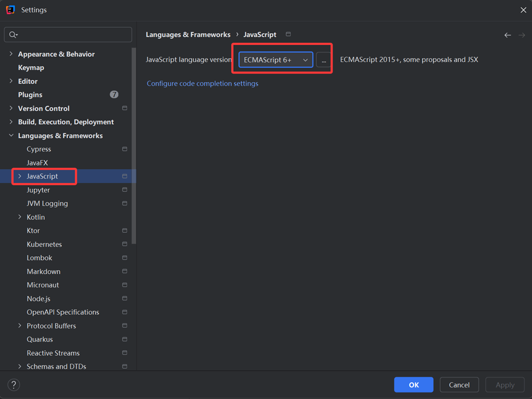Click project-level icon on Cypress row
Image resolution: width=532 pixels, height=399 pixels.
(125, 149)
